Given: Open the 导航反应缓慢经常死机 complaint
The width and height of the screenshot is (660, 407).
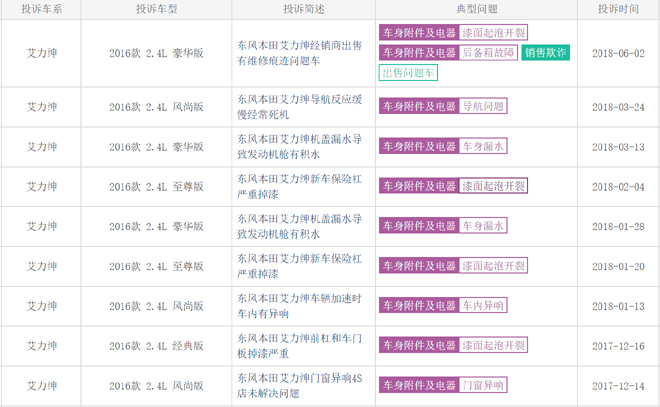Looking at the screenshot, I should pos(299,107).
